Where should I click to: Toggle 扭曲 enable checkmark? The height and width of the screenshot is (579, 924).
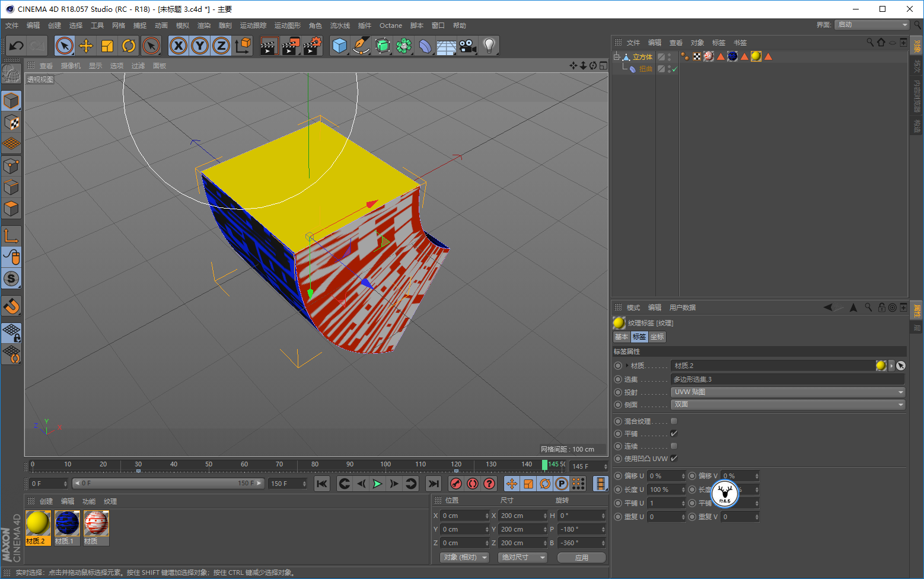pos(674,69)
